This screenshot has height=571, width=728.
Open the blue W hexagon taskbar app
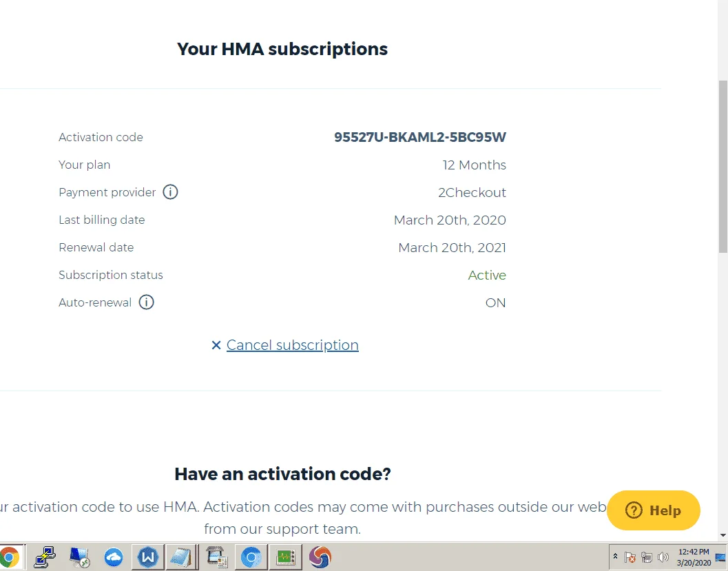(147, 556)
